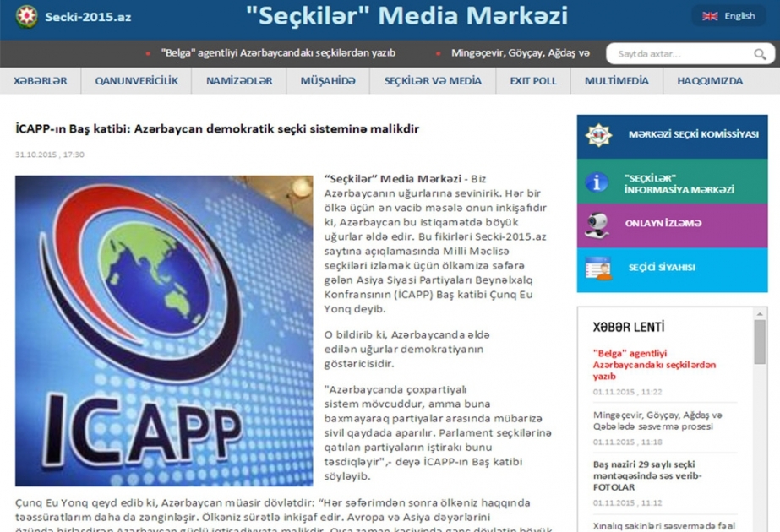Click the news feed scroll-up arrow

click(x=759, y=314)
